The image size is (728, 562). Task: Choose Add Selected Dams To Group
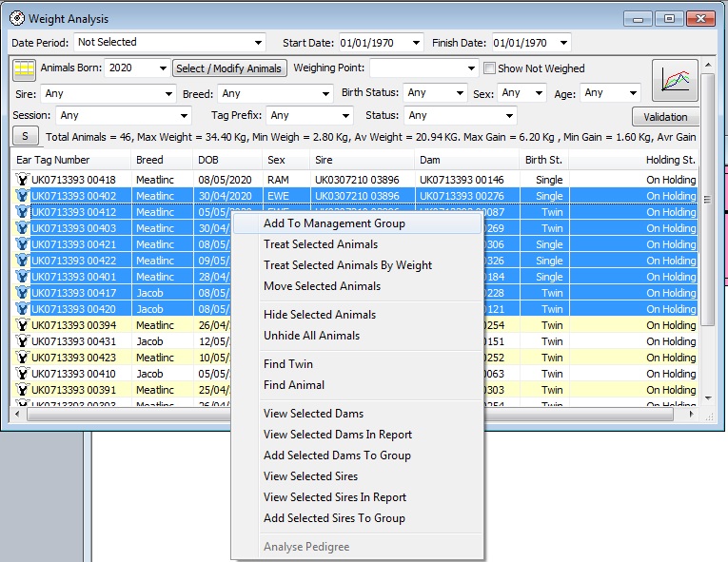358,455
